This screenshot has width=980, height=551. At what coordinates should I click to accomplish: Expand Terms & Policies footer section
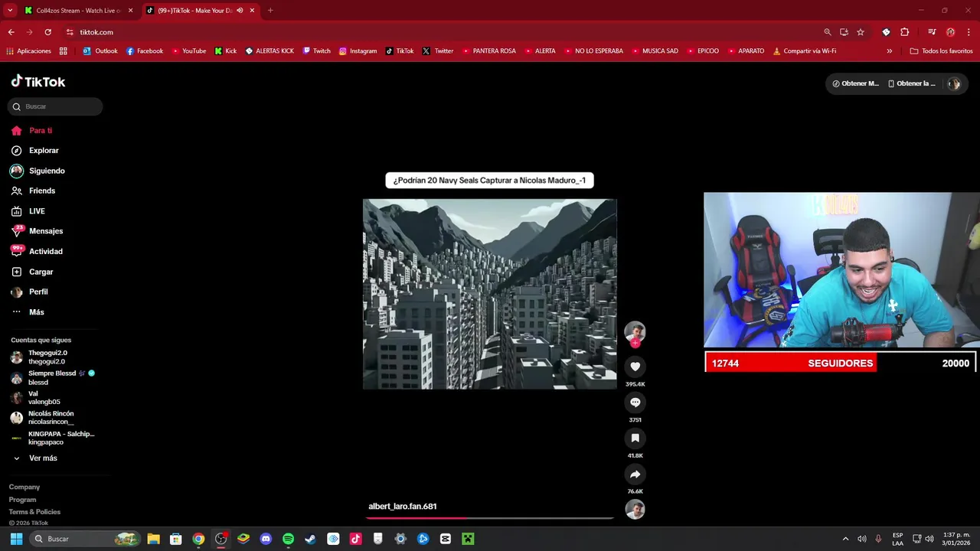coord(34,512)
